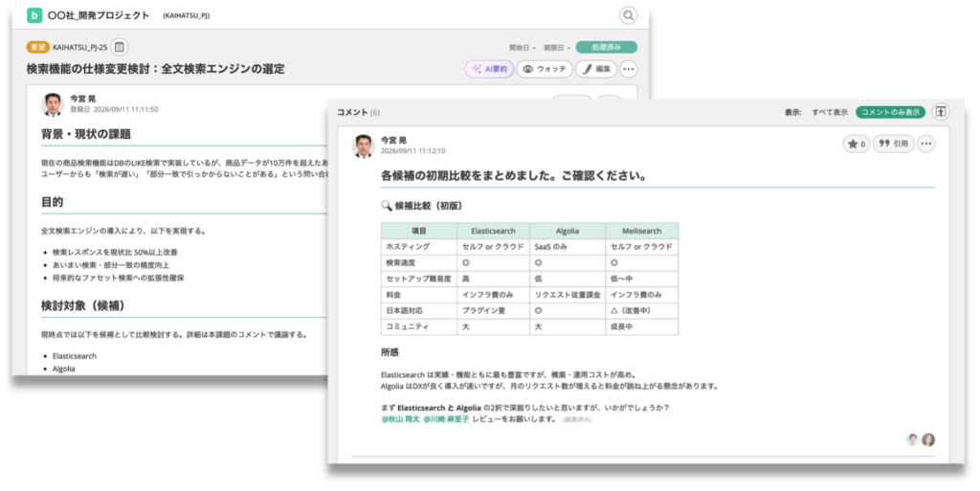This screenshot has width=980, height=491.
Task: Click bullet 検索レスポンスを現状比 50%以上改善
Action: coord(115,253)
